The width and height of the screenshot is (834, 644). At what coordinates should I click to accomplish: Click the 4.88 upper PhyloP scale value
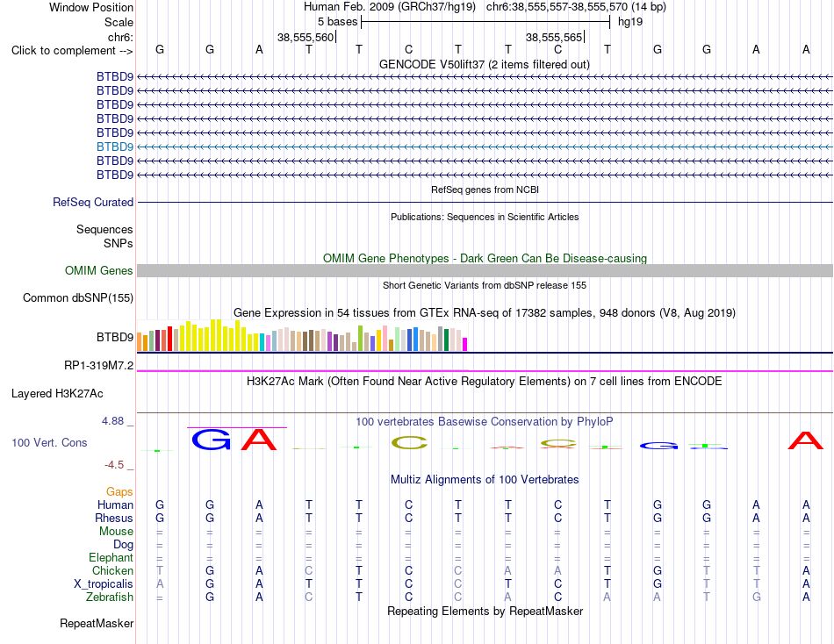(112, 421)
